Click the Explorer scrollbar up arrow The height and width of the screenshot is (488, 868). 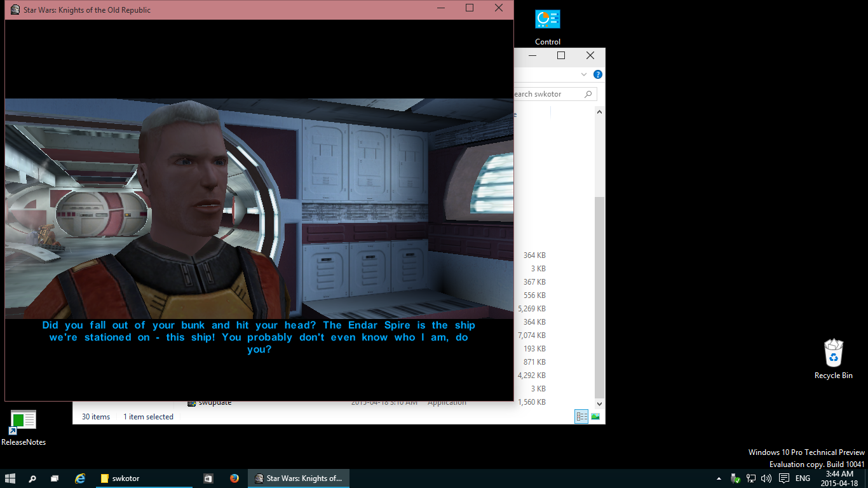pyautogui.click(x=600, y=112)
